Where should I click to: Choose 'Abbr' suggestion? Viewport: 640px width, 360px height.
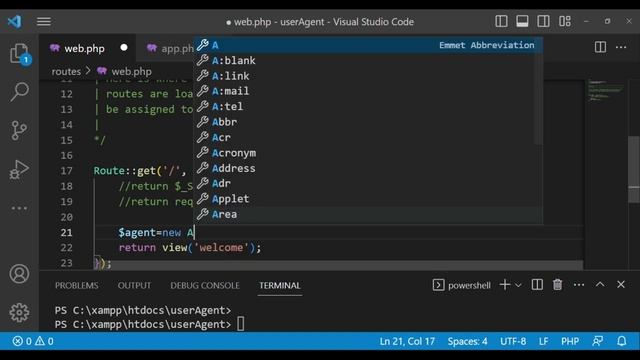click(367, 122)
